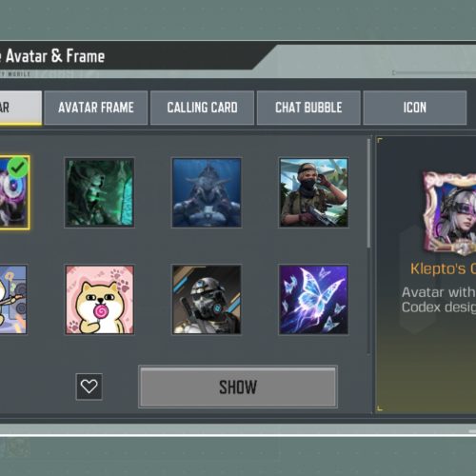Click the currently equipped checkmarked avatar

14,192
